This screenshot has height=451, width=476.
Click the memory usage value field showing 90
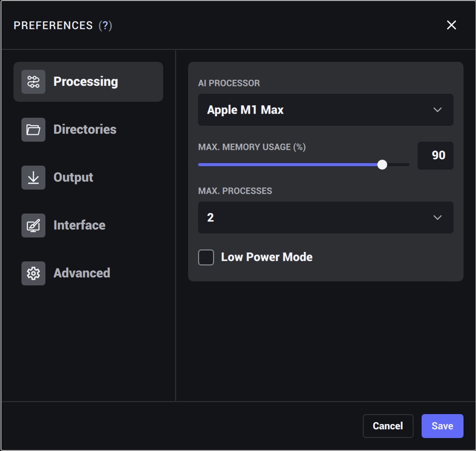(435, 156)
